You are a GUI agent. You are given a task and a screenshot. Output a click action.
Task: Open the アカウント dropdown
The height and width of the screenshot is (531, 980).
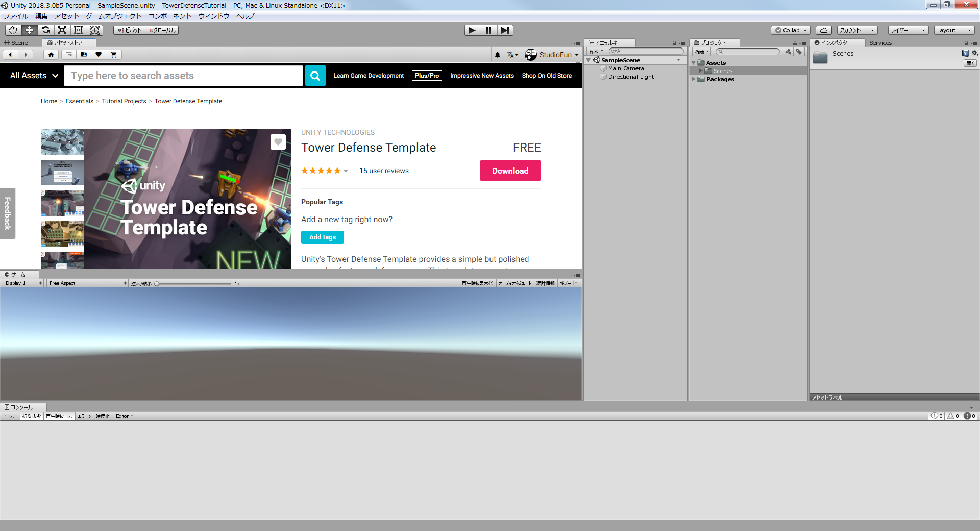click(857, 30)
